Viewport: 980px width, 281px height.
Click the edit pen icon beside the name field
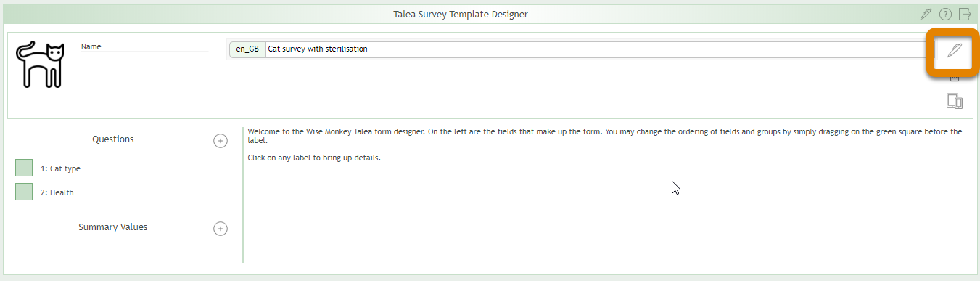pos(955,50)
